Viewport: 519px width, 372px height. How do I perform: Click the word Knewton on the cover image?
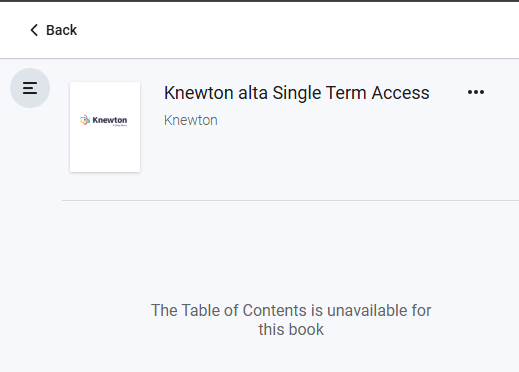point(110,120)
